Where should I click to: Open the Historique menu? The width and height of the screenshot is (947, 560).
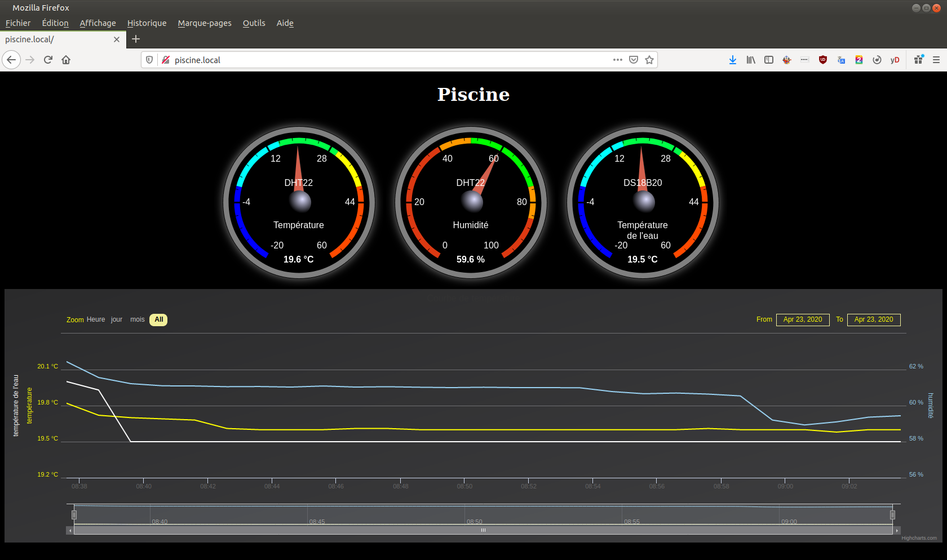tap(147, 23)
